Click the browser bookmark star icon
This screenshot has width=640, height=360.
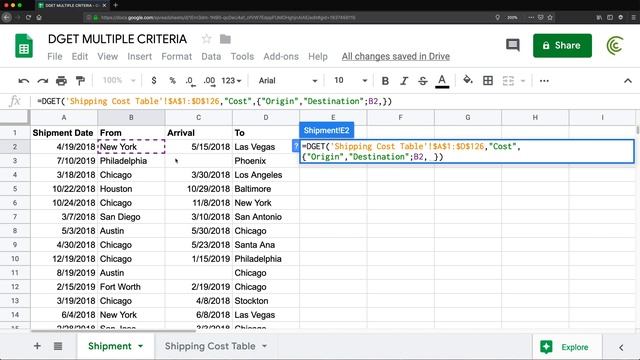pyautogui.click(x=550, y=18)
